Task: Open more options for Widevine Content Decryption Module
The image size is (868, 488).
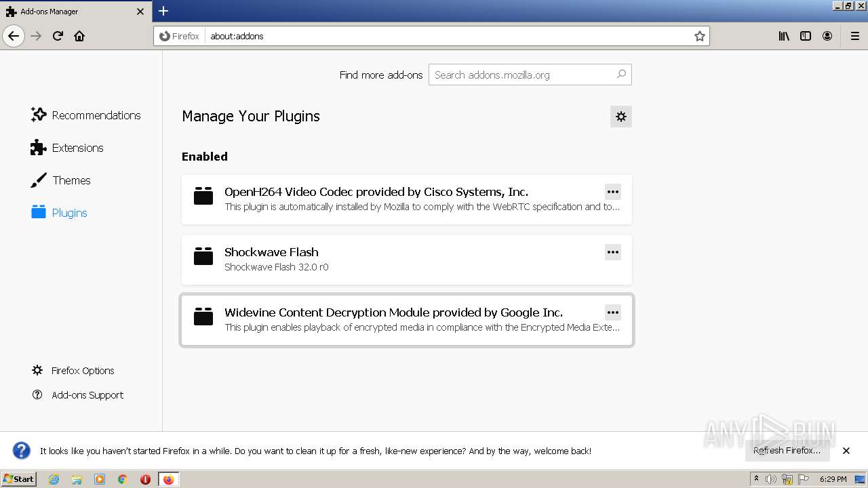Action: (613, 312)
